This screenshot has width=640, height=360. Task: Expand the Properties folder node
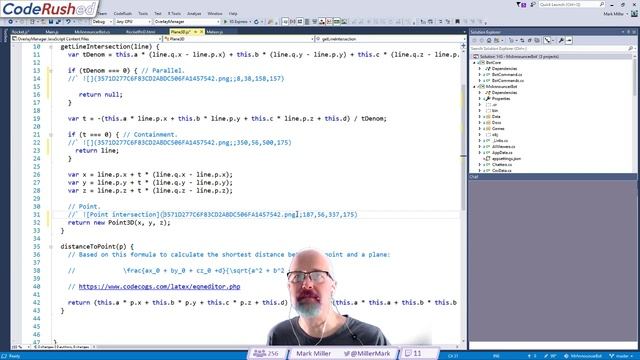pos(480,99)
